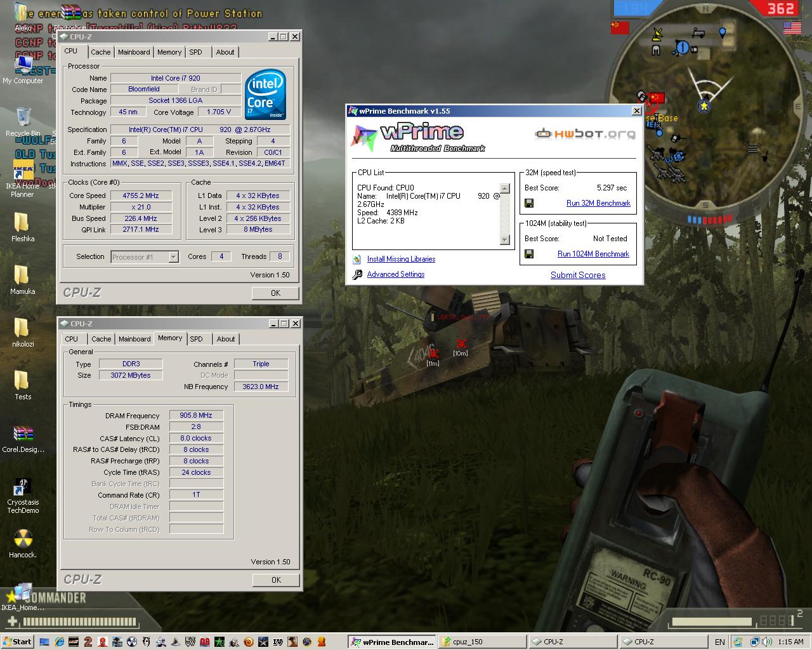Click OK in the bottom CPU-Z memory window
This screenshot has height=650, width=812.
(276, 580)
